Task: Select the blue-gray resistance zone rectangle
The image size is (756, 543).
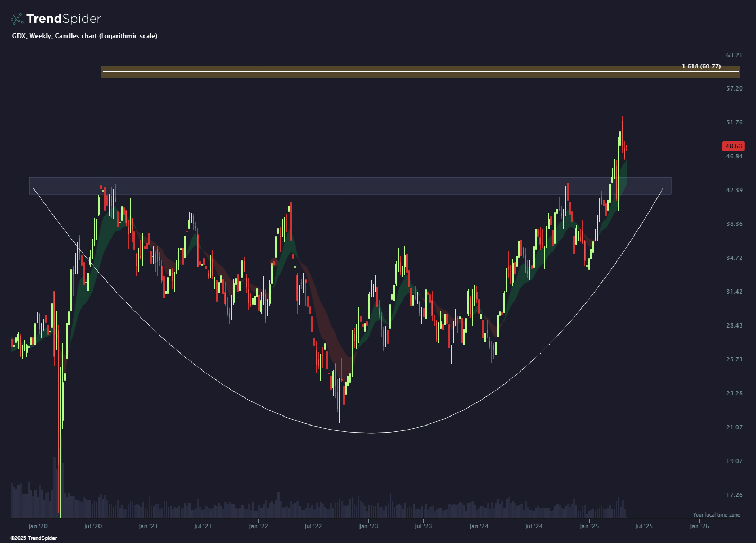Action: click(350, 186)
